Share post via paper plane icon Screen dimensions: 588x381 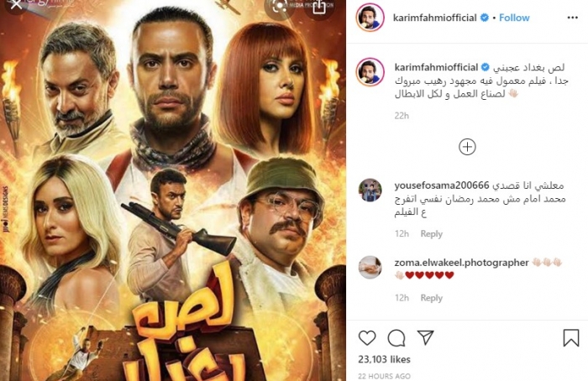(426, 337)
